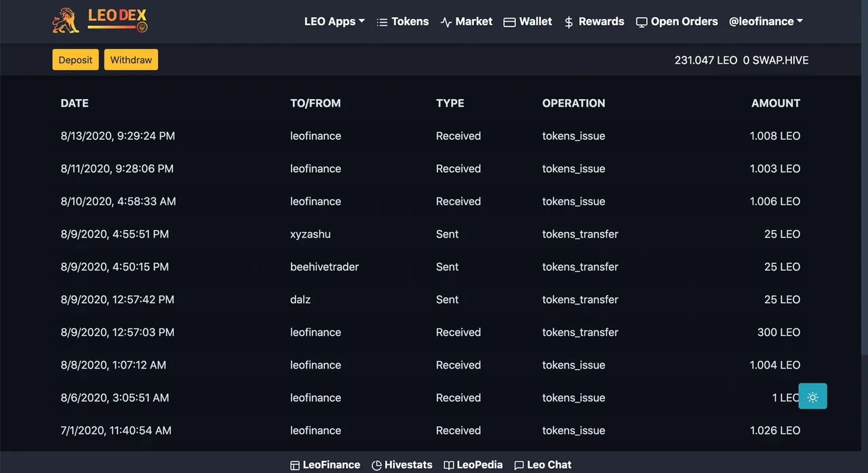The width and height of the screenshot is (868, 473).
Task: Click the Deposit button
Action: tap(75, 60)
